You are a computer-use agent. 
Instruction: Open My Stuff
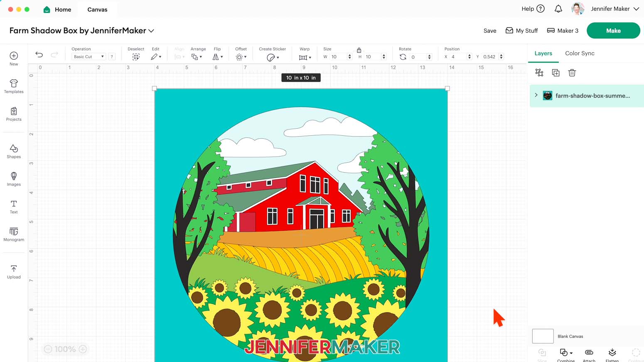click(521, 31)
